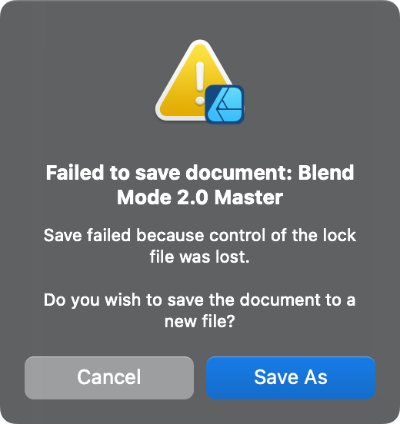Click the blue Affinity Designer badge icon
The width and height of the screenshot is (400, 424).
point(225,104)
